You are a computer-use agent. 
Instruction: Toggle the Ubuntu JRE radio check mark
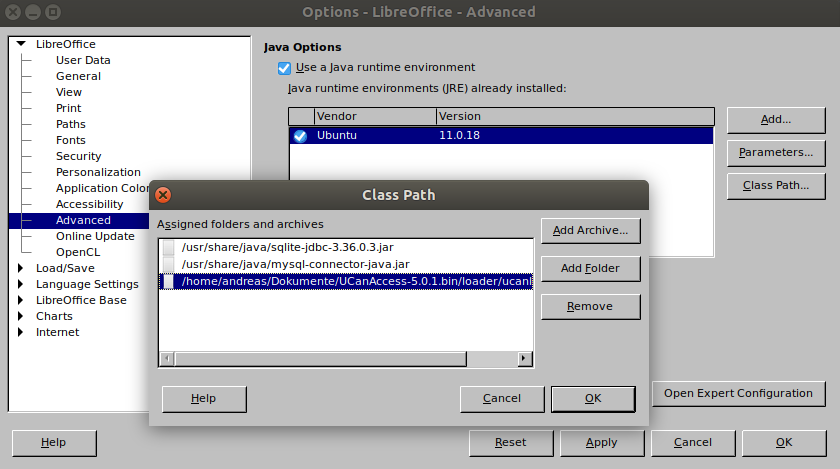pos(301,136)
